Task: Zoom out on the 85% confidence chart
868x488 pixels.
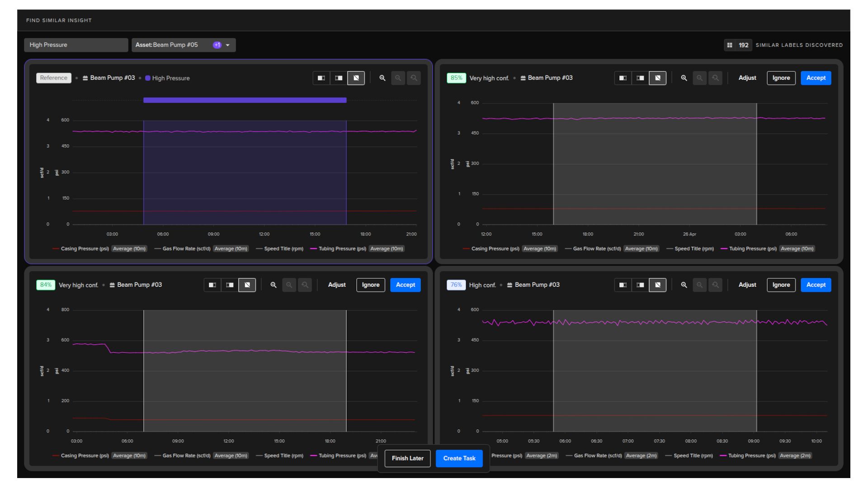Action: click(700, 78)
